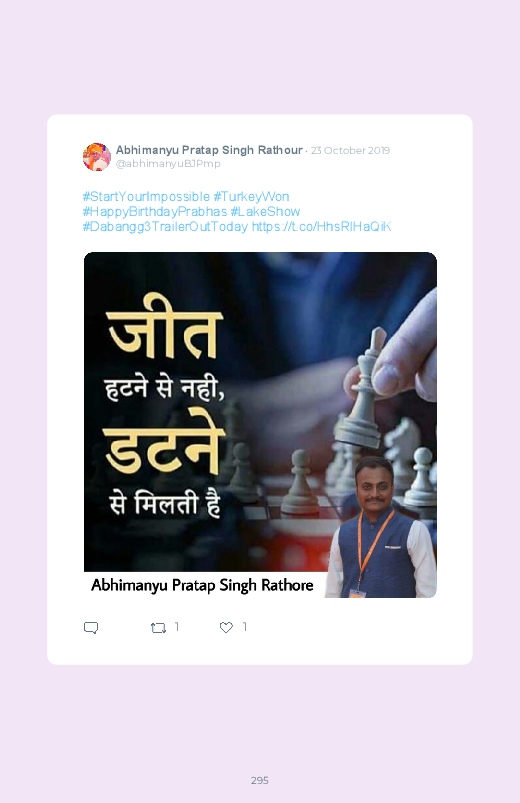Open the #StartYourImpossible hashtag
This screenshot has width=520, height=803.
point(146,197)
